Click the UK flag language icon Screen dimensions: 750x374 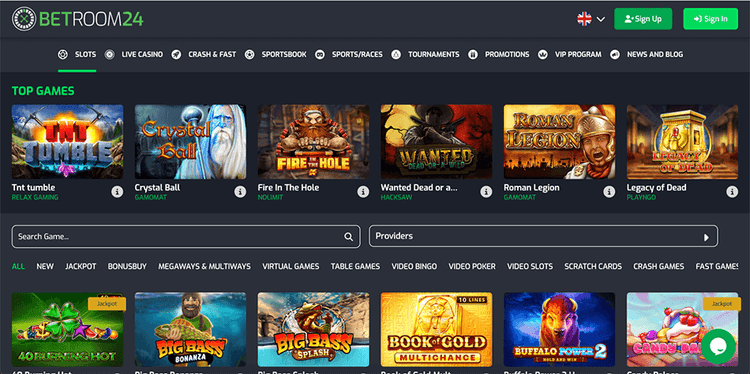click(584, 19)
